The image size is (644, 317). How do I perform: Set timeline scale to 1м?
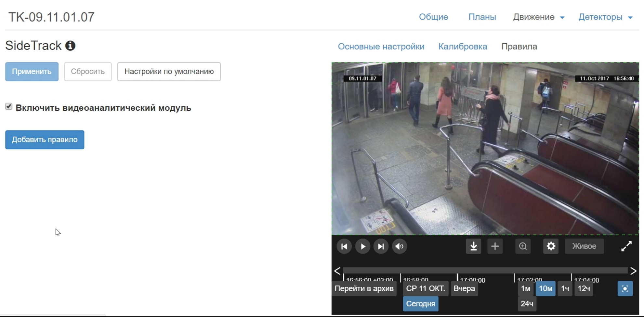(525, 289)
